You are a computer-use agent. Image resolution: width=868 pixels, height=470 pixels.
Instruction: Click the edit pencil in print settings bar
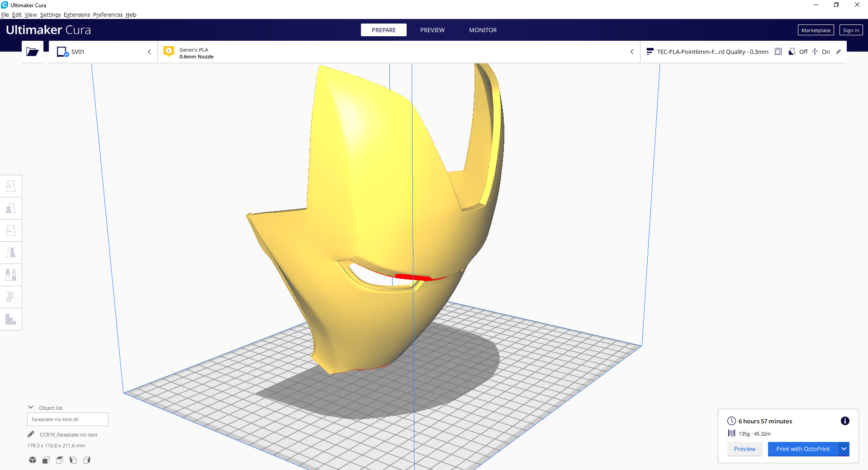(x=839, y=52)
